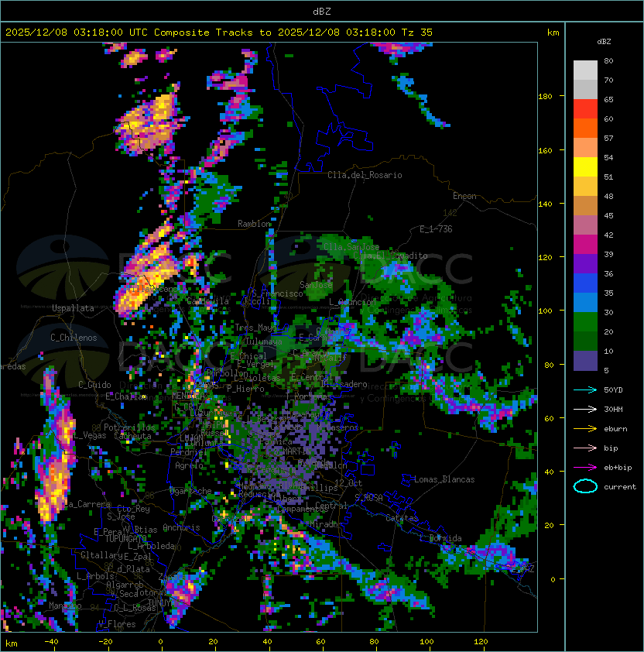Select the Tres_Mayo map label
Image resolution: width=644 pixels, height=652 pixels.
(256, 328)
